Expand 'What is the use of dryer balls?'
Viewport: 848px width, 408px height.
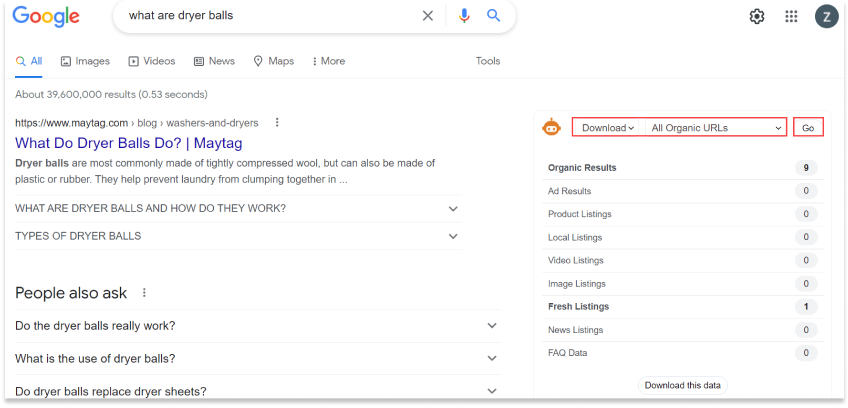[x=491, y=359]
